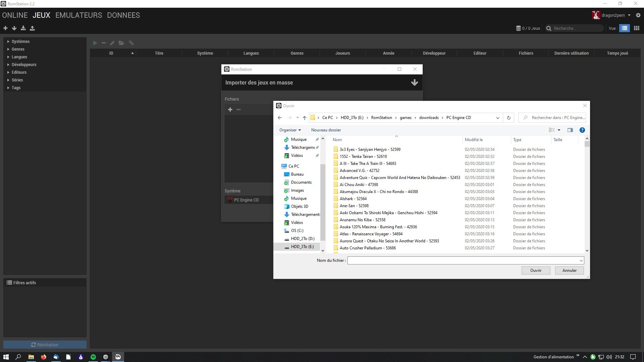
Task: Open the Organiser dropdown menu
Action: pos(290,130)
